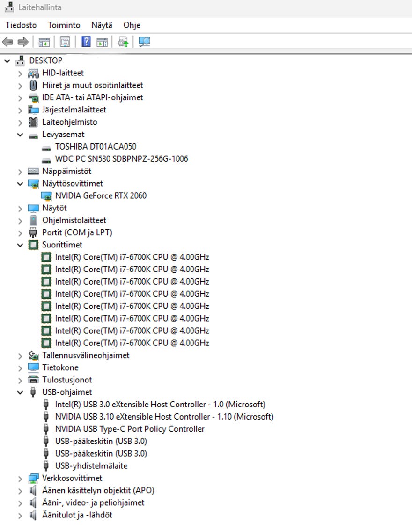Viewport: 412px width, 532px height.
Task: Select Intel(R) USB 3.0 eXtensible Host Controller
Action: (160, 405)
